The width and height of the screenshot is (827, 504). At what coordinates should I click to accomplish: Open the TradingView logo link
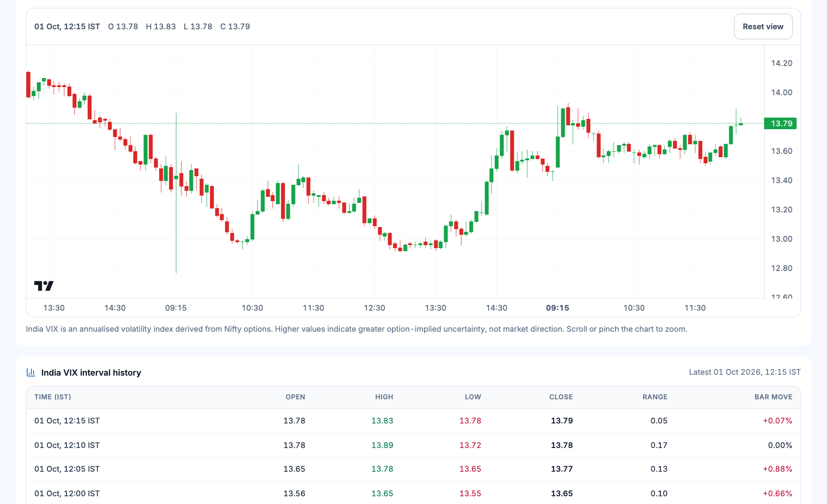44,286
